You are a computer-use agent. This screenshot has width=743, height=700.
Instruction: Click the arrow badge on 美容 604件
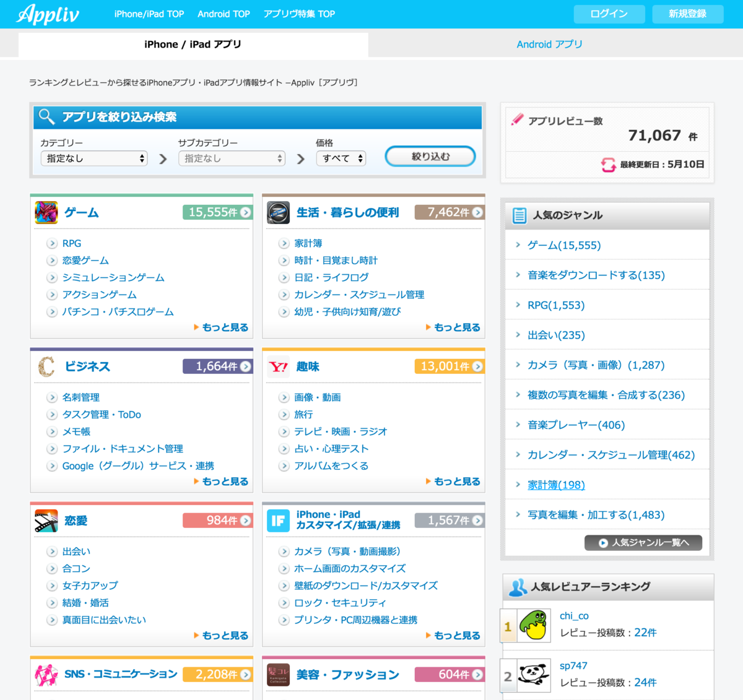477,675
